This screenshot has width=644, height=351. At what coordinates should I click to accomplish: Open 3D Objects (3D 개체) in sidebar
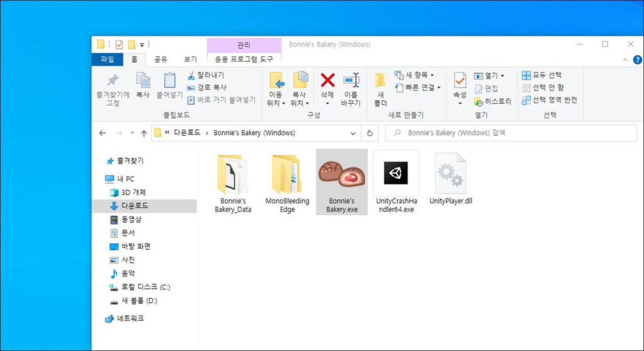(128, 192)
